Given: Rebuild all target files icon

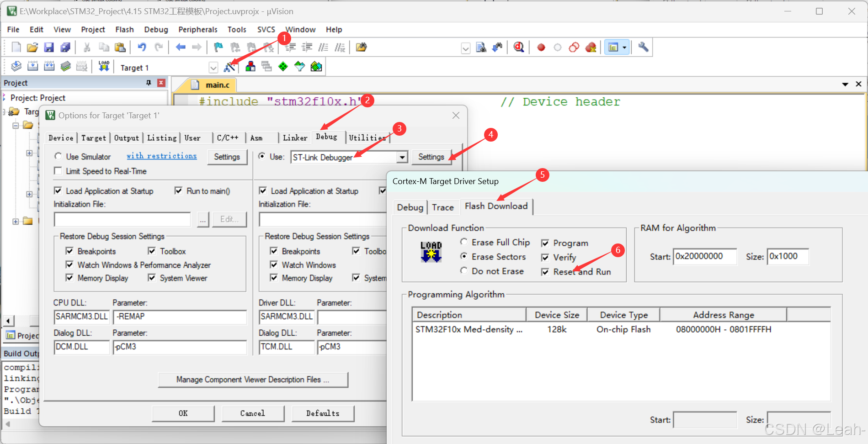Looking at the screenshot, I should coord(49,67).
